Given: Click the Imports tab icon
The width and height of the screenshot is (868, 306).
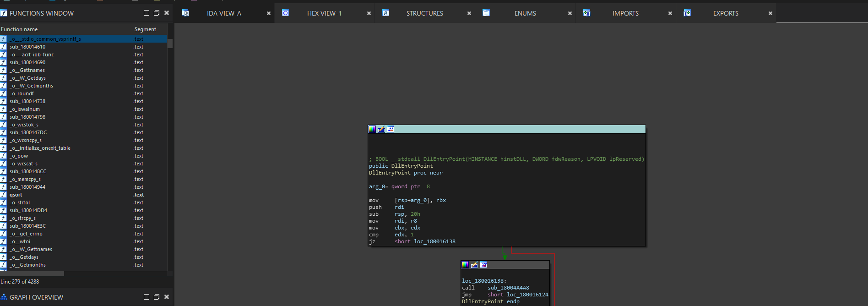Looking at the screenshot, I should pyautogui.click(x=586, y=13).
